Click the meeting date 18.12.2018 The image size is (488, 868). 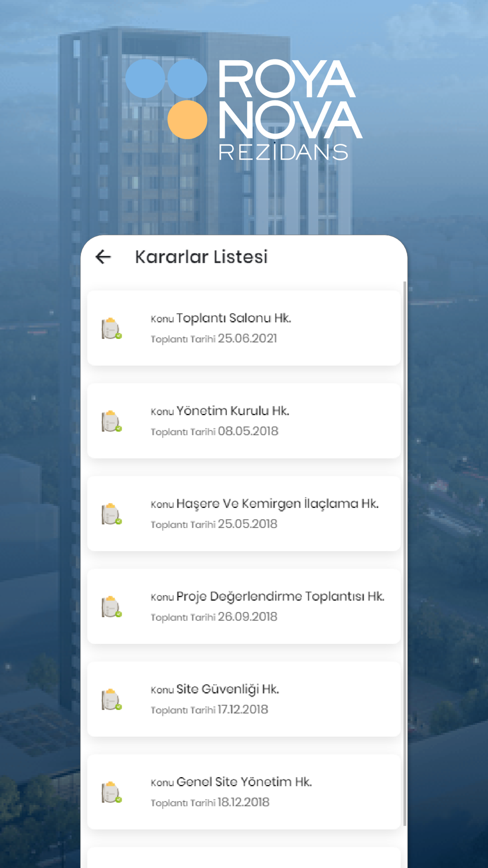click(244, 802)
